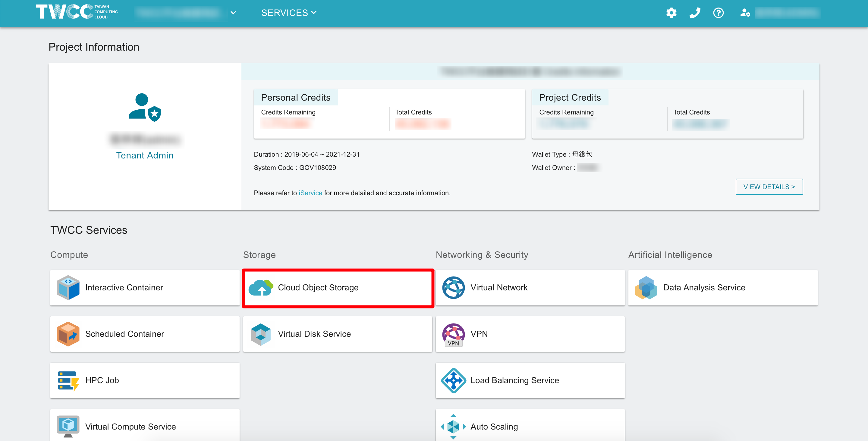Click the Compute category heading
The image size is (868, 441).
click(x=69, y=255)
